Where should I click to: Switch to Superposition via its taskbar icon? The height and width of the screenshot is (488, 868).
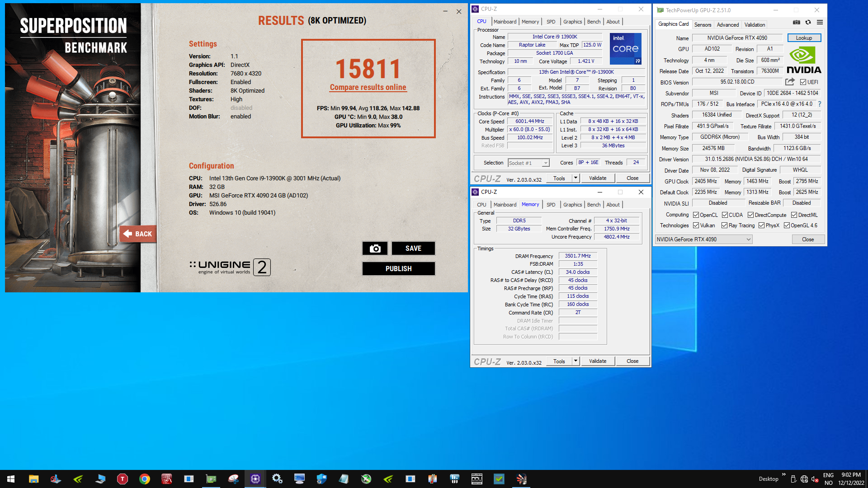521,479
